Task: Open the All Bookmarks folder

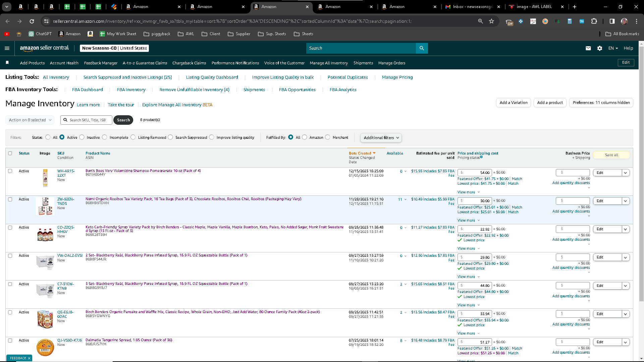Action: (622, 34)
